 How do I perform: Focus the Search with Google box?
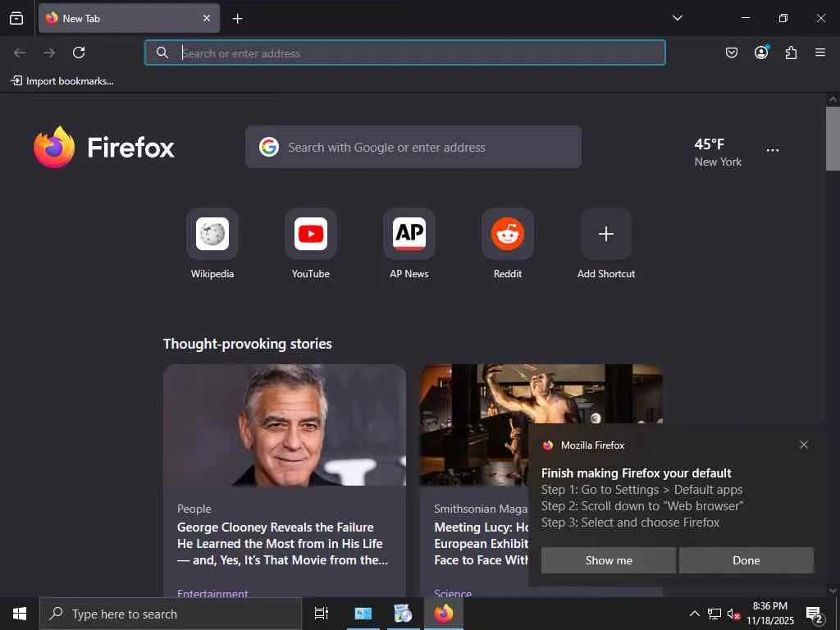tap(413, 147)
